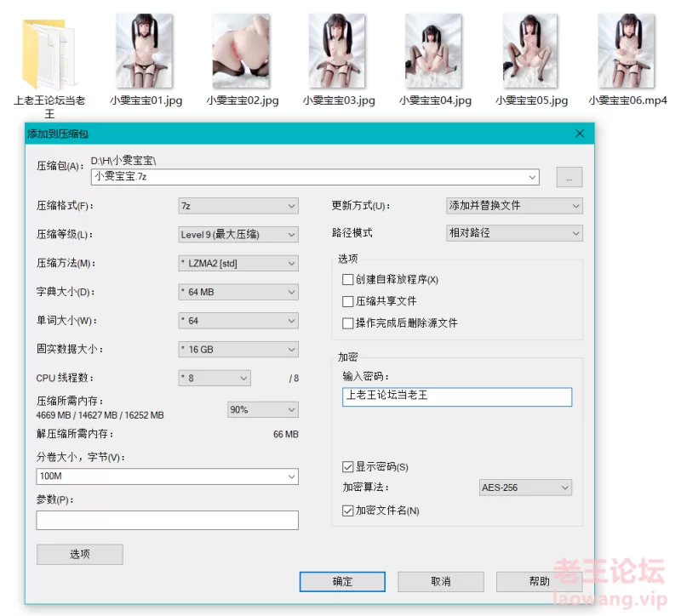681x616 pixels.
Task: Open the CPU 线程数 dropdown showing 8
Action: coord(215,378)
